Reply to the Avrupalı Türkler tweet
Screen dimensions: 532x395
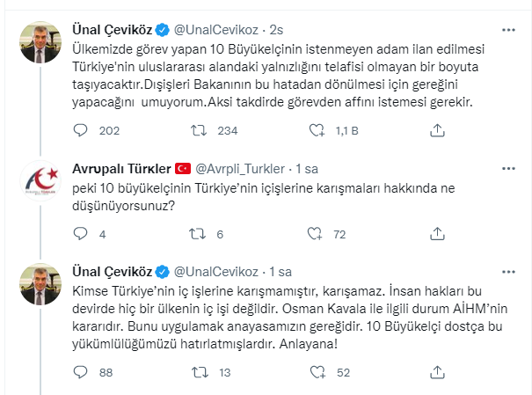point(81,234)
